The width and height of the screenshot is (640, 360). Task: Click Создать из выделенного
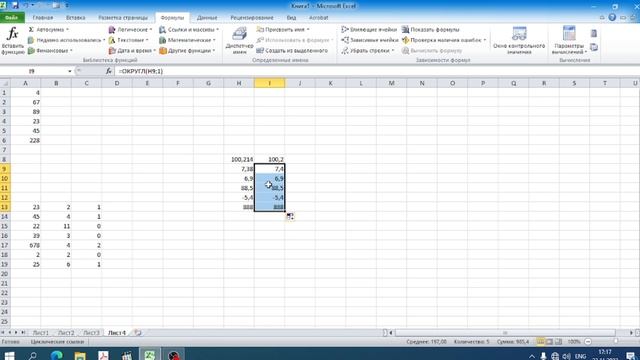pos(292,51)
